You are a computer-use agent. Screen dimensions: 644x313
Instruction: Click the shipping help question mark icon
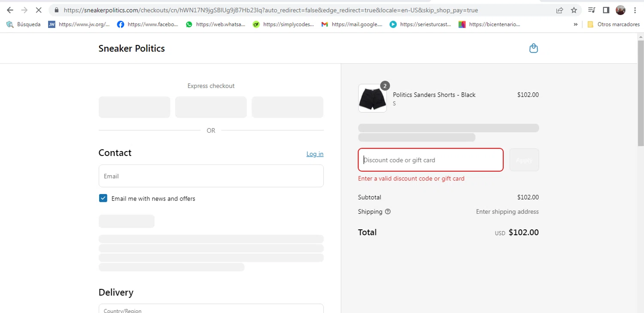pyautogui.click(x=388, y=212)
